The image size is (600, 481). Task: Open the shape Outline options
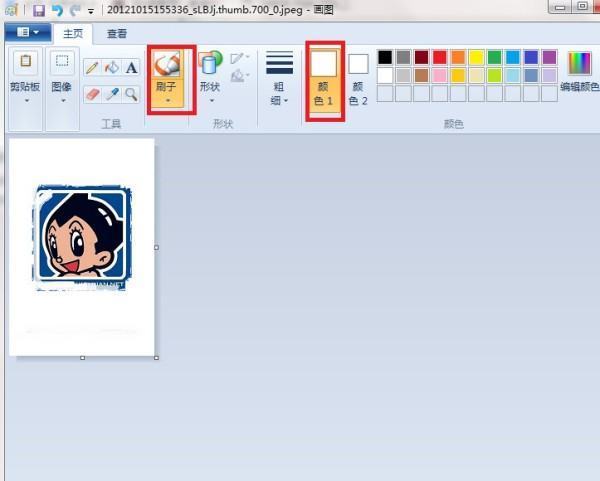pos(240,58)
